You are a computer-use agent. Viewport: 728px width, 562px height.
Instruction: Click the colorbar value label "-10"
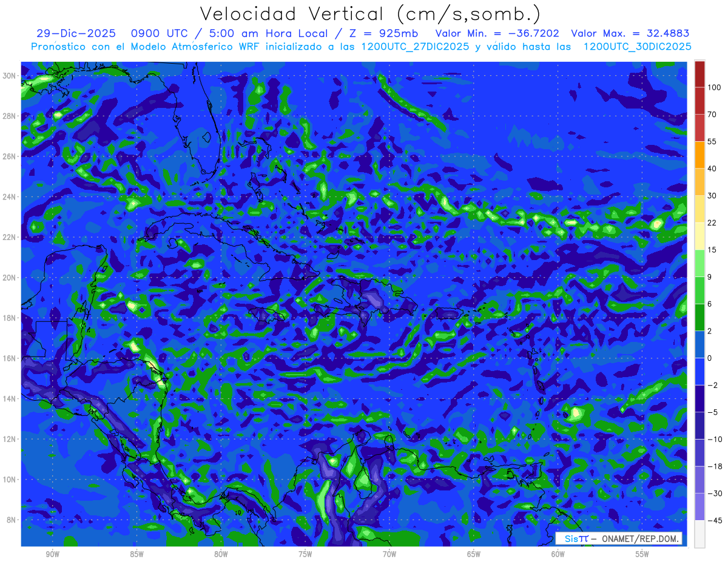coord(715,439)
